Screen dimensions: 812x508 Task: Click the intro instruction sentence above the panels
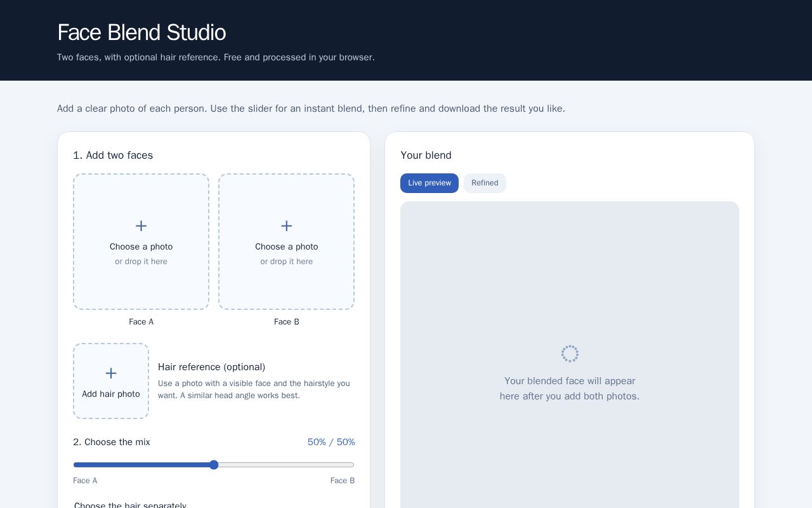(311, 109)
